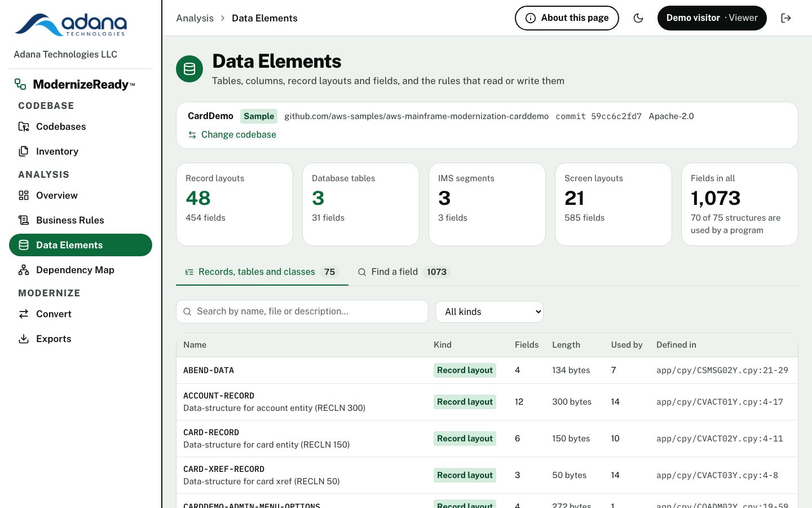The width and height of the screenshot is (812, 508).
Task: Focus the Search by name input field
Action: pos(302,312)
